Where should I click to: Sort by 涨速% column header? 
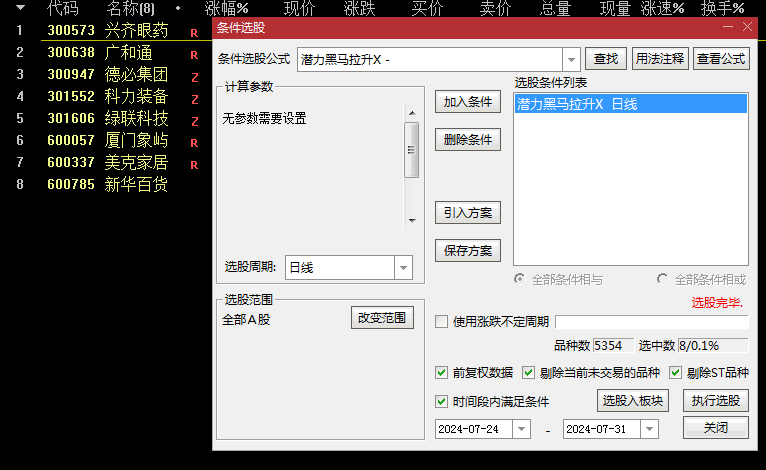pyautogui.click(x=662, y=8)
